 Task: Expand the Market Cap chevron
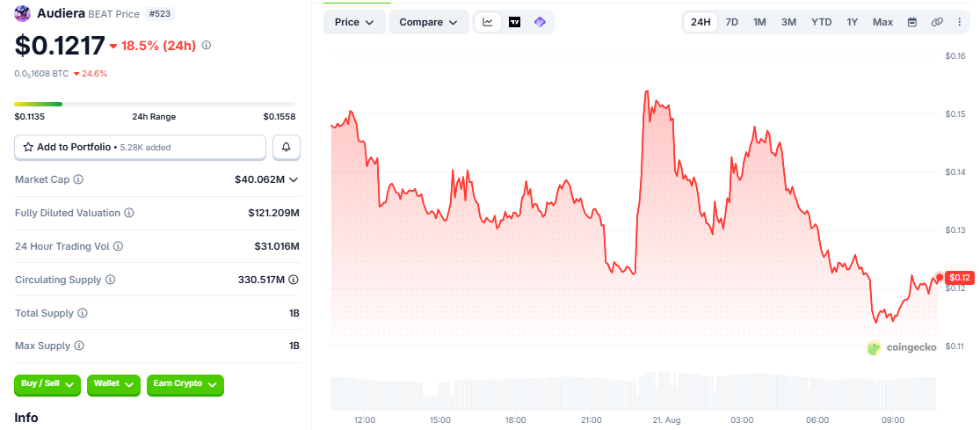[x=294, y=180]
